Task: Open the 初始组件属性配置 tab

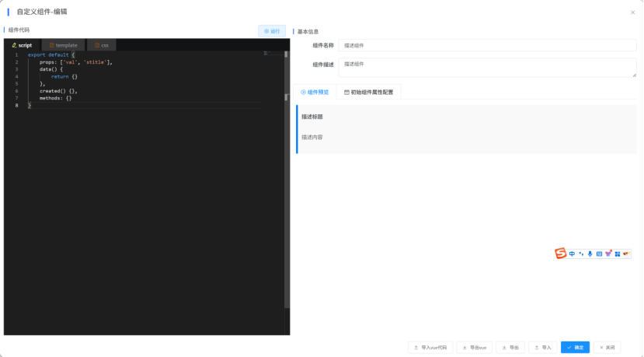Action: click(368, 92)
